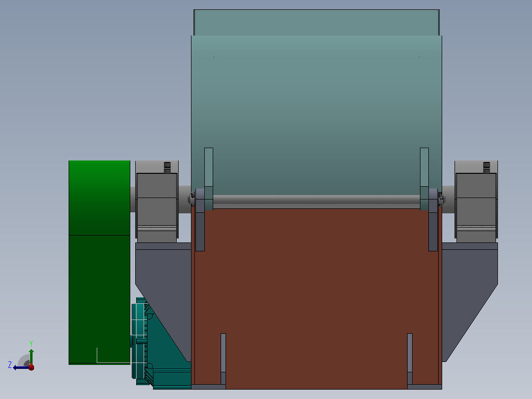Pick the grease fitting on the left bearing
The height and width of the screenshot is (399, 532).
(167, 167)
